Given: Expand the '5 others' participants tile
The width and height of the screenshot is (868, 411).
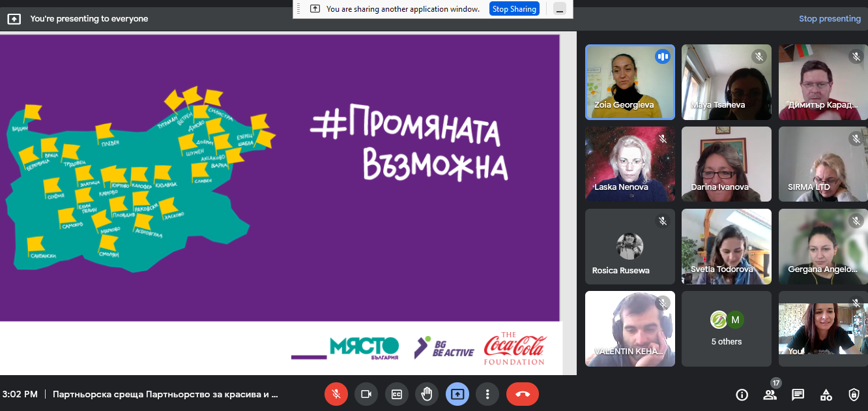Looking at the screenshot, I should [x=726, y=329].
